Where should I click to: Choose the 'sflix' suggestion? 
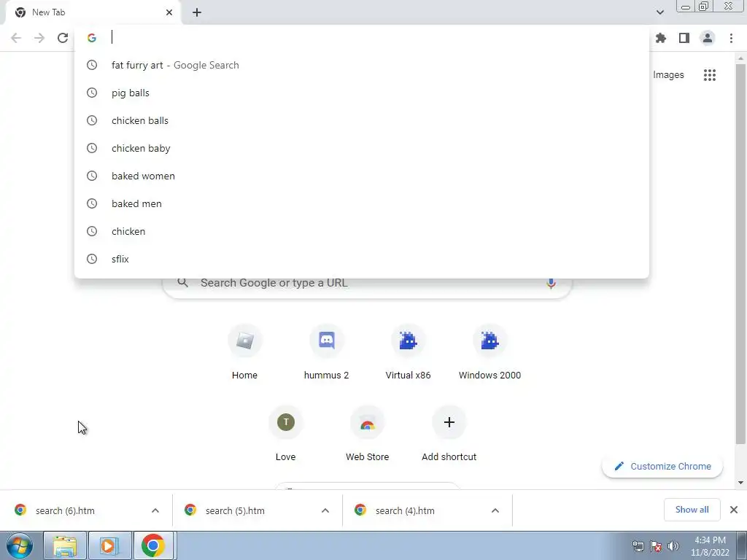pos(362,259)
